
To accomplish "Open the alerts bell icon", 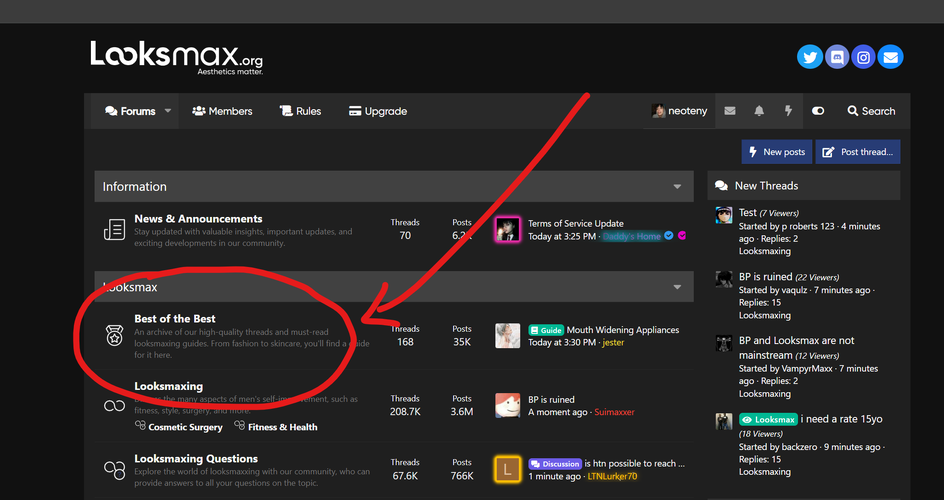I will tap(759, 111).
